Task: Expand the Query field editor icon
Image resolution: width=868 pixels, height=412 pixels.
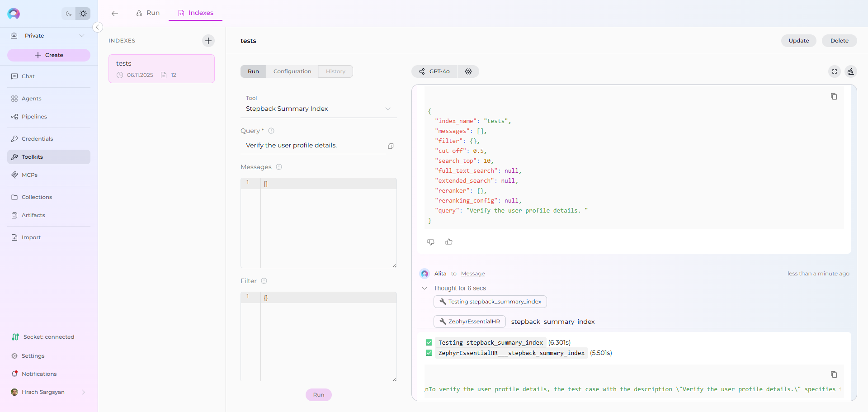Action: [x=391, y=146]
